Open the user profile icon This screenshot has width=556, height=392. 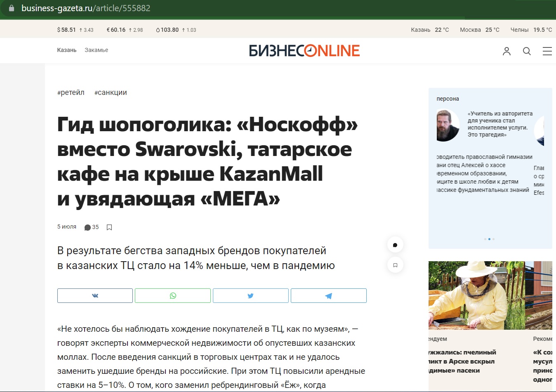[x=507, y=51]
